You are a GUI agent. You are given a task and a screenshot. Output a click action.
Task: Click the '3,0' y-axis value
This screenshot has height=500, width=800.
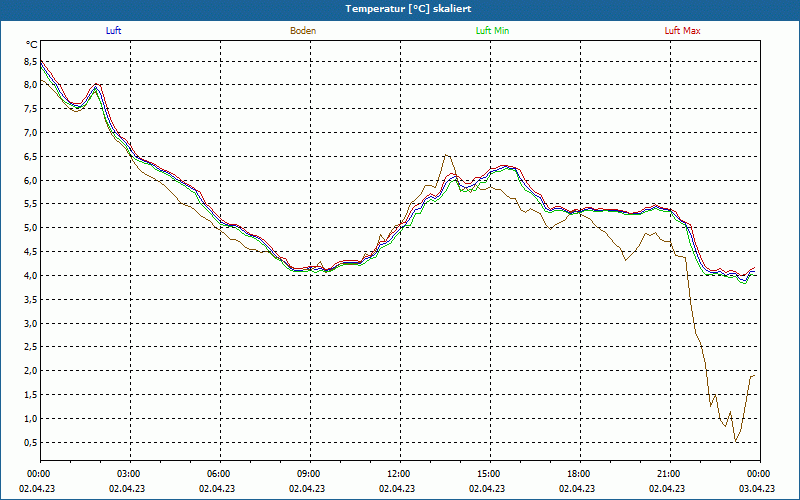coord(31,323)
